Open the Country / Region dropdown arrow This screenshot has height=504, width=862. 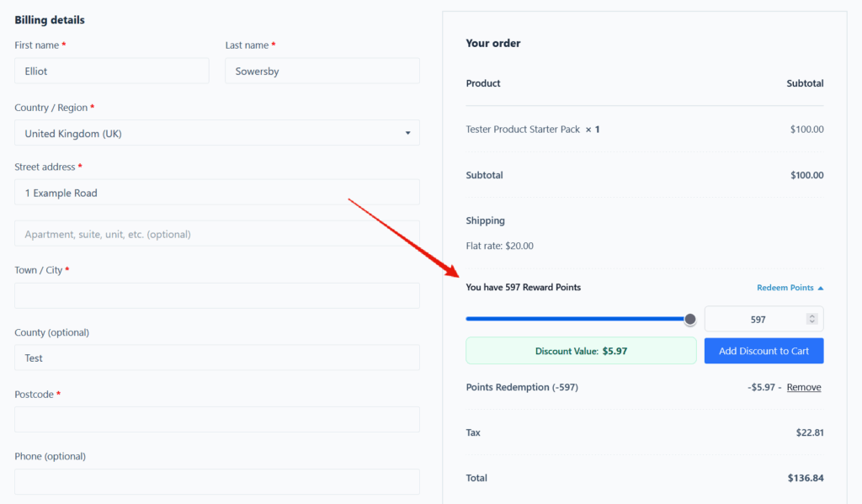click(x=407, y=134)
